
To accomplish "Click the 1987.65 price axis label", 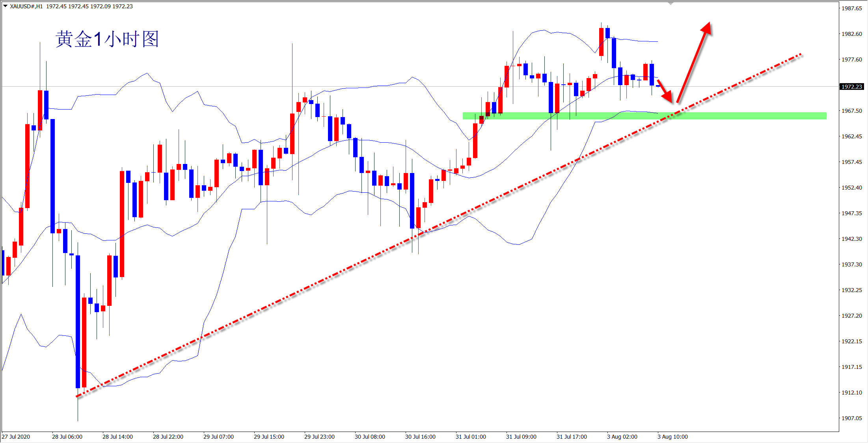I will click(852, 8).
